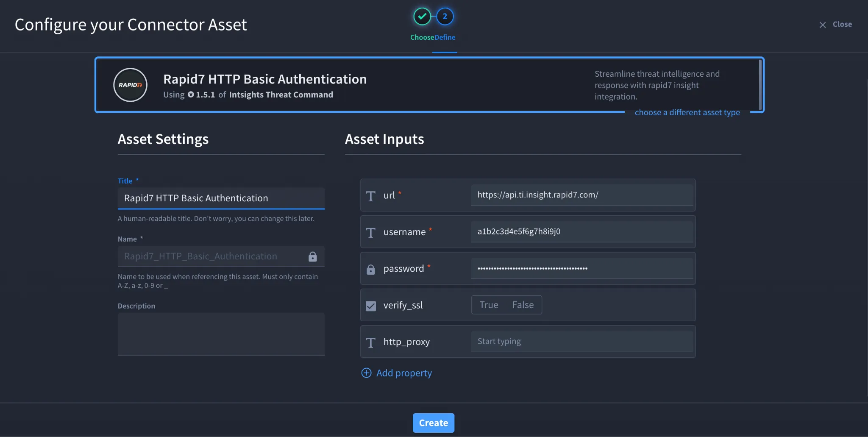
Task: Click the completed Choose step checkmark icon
Action: tap(422, 17)
